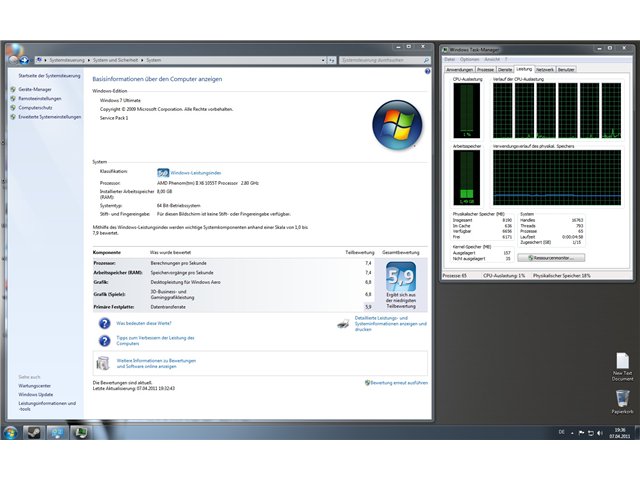Click the physical memory usage history graph

pyautogui.click(x=557, y=178)
